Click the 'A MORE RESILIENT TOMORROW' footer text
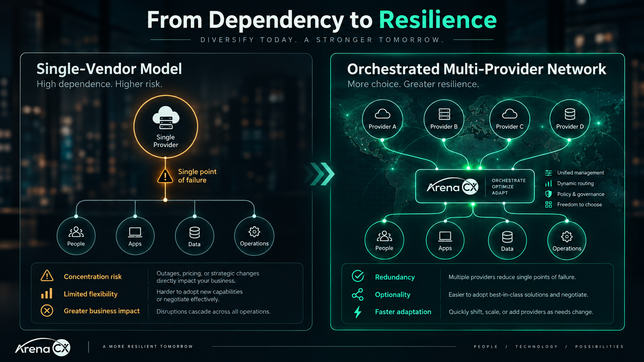 tap(148, 347)
